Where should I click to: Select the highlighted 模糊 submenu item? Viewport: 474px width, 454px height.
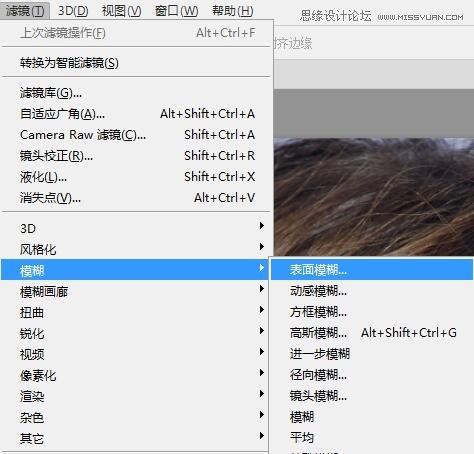pos(135,270)
